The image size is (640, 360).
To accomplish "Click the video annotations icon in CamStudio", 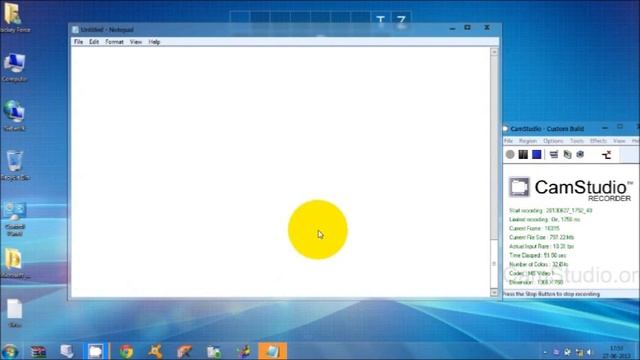I will click(x=580, y=155).
